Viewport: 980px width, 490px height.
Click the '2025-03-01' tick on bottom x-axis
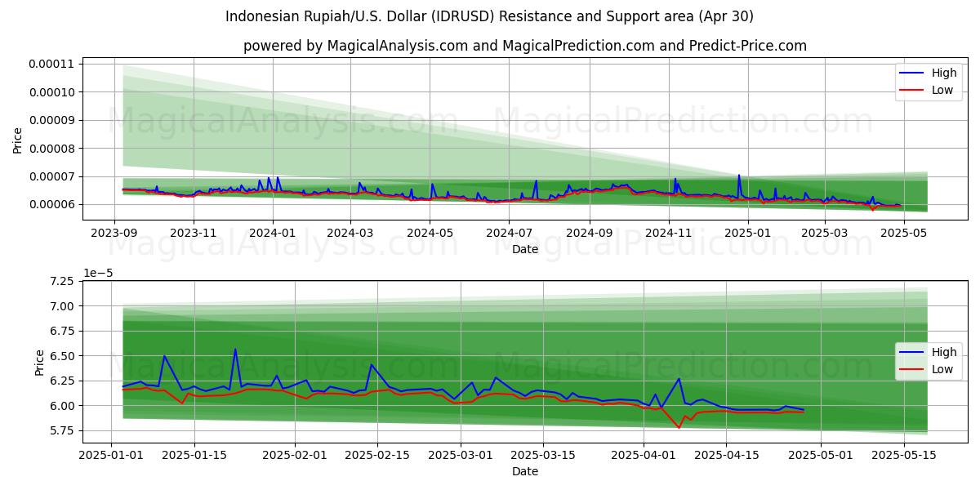pyautogui.click(x=461, y=455)
